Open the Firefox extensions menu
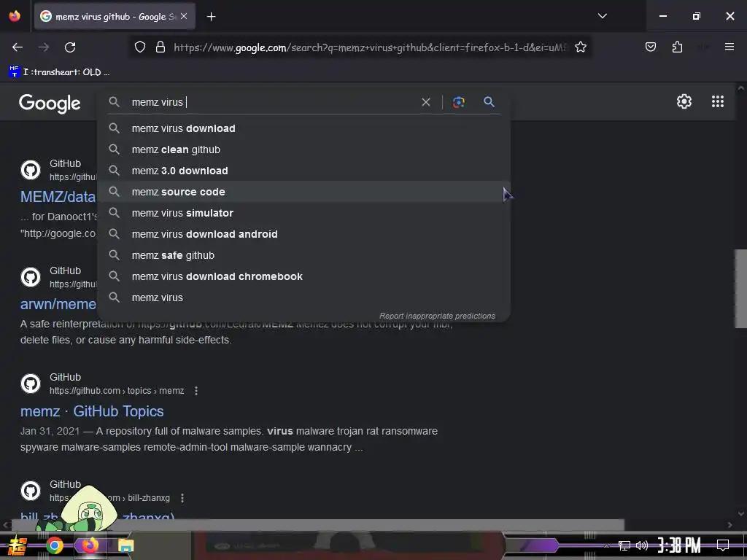Screen dimensions: 747x560 point(677,47)
